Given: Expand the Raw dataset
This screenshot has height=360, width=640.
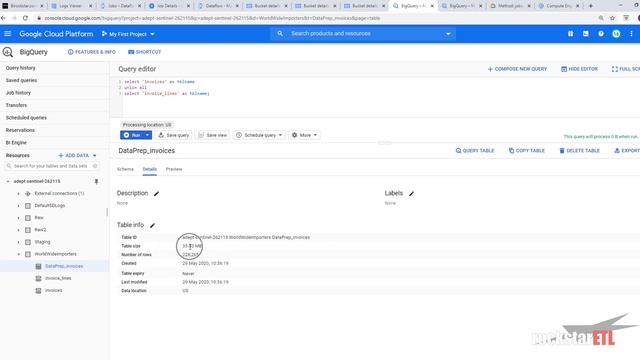Looking at the screenshot, I should coord(18,218).
